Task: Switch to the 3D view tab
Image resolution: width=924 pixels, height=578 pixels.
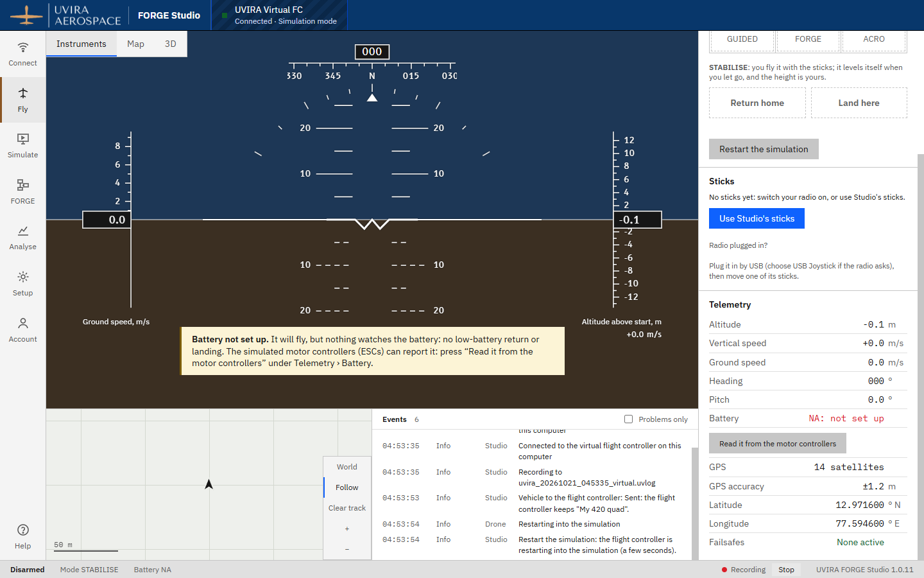Action: coord(171,44)
